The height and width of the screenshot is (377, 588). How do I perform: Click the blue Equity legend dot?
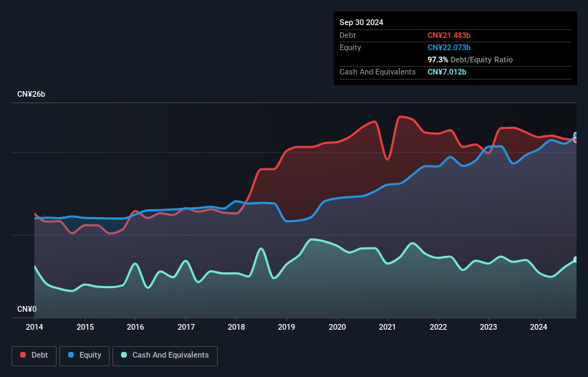click(72, 355)
